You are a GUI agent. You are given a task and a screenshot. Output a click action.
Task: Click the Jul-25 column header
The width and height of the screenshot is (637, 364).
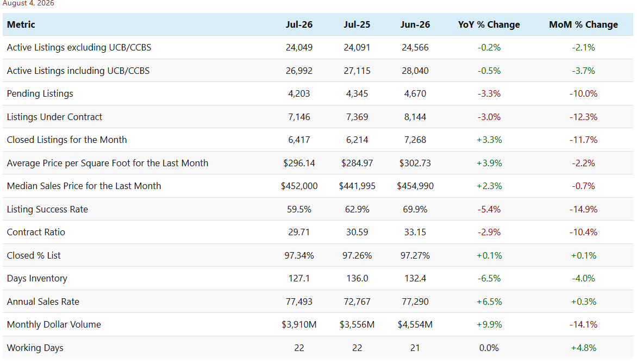357,24
